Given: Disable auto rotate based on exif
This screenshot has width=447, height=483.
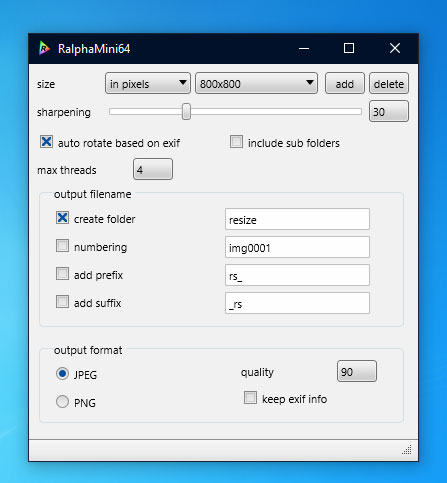Looking at the screenshot, I should coord(46,142).
